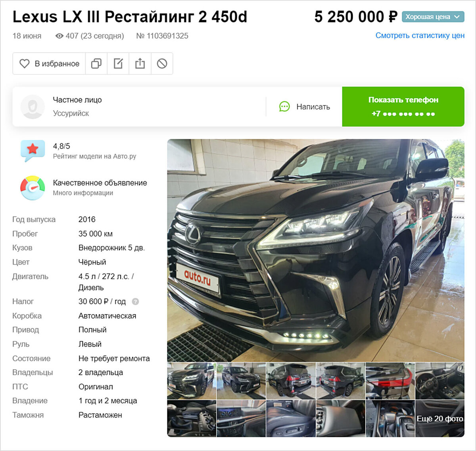Click the listing quality gauge icon

[33, 188]
